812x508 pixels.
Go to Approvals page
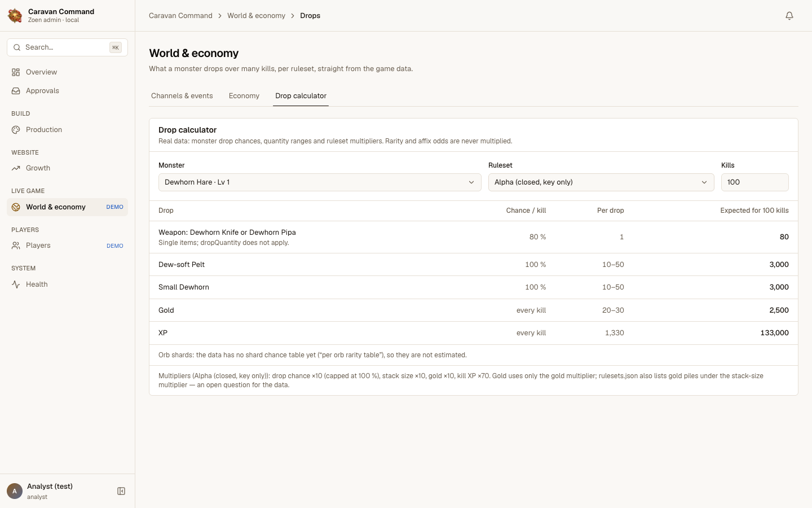pos(68,91)
